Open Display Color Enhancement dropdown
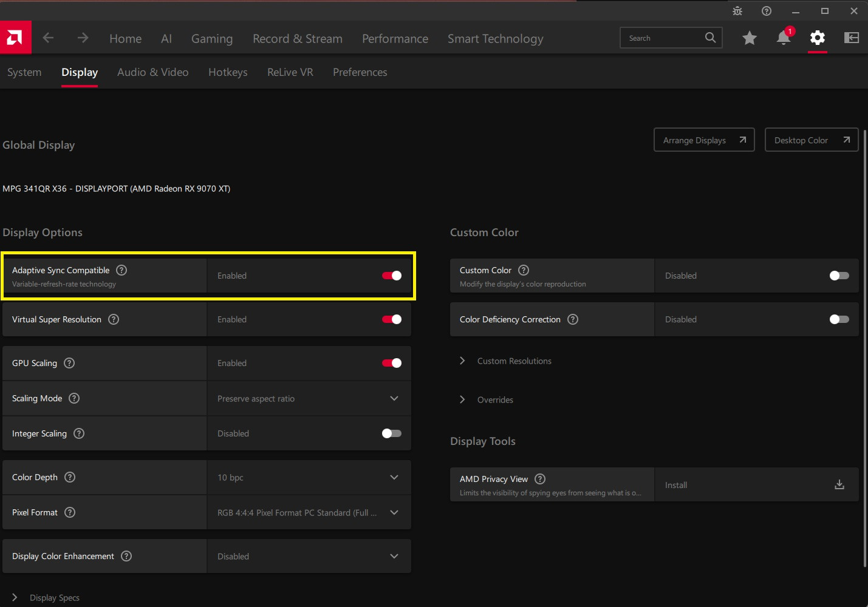The width and height of the screenshot is (868, 607). coord(309,556)
